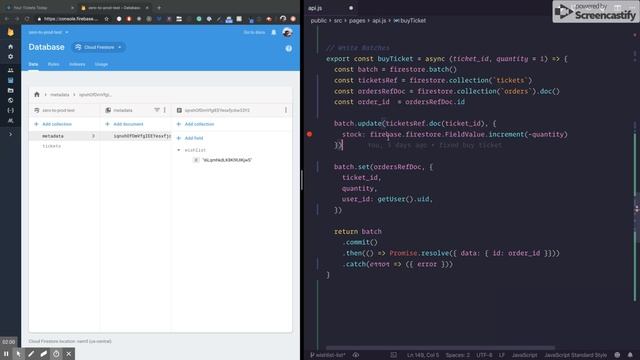The height and width of the screenshot is (360, 640).
Task: Open a new browser tab
Action: click(x=159, y=7)
